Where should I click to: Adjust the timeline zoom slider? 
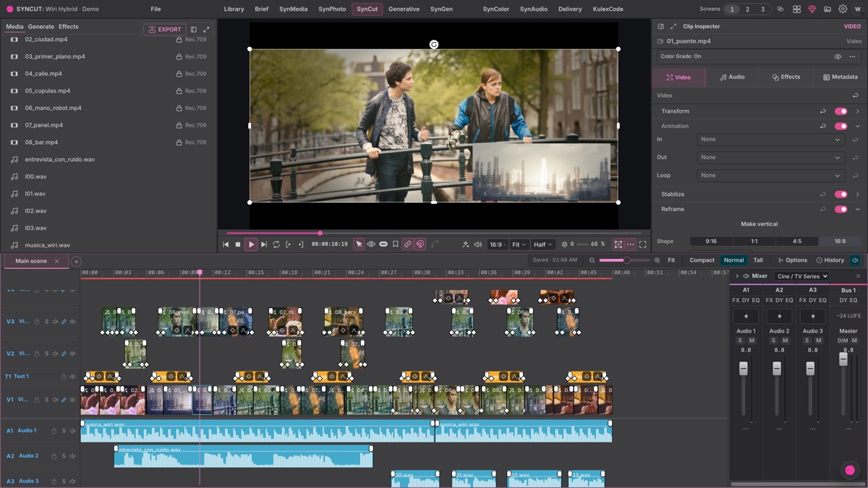pos(624,260)
